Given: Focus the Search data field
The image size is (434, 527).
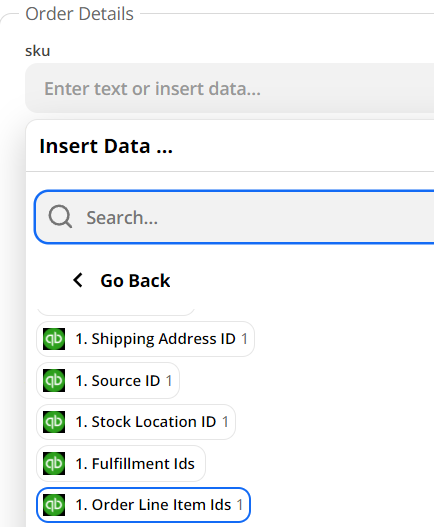Looking at the screenshot, I should click(x=234, y=217).
